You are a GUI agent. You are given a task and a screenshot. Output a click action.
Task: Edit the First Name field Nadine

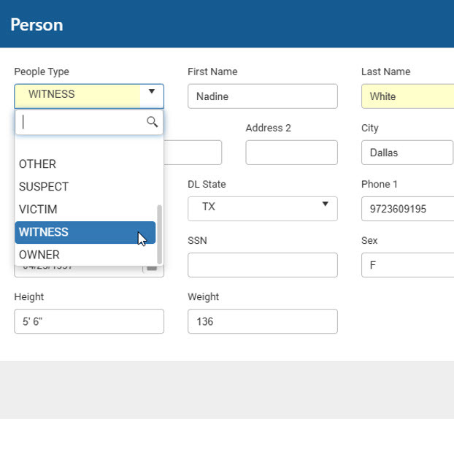[x=263, y=96]
